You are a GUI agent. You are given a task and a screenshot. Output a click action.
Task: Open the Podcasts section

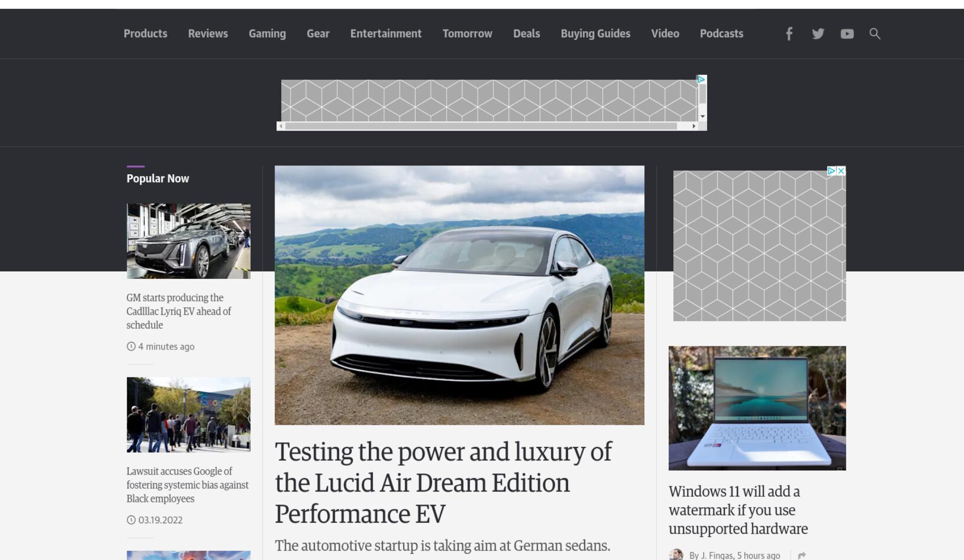point(722,34)
